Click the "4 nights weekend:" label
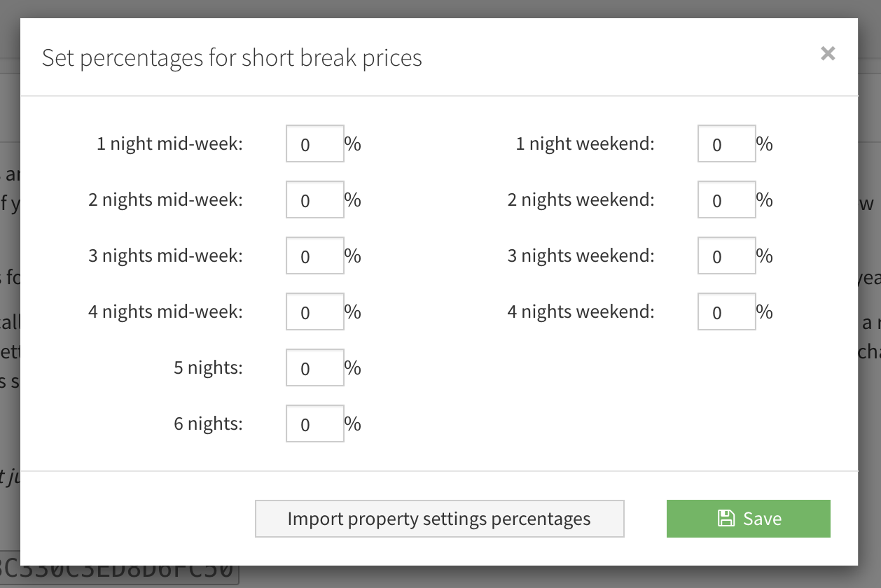881x588 pixels. pos(581,311)
